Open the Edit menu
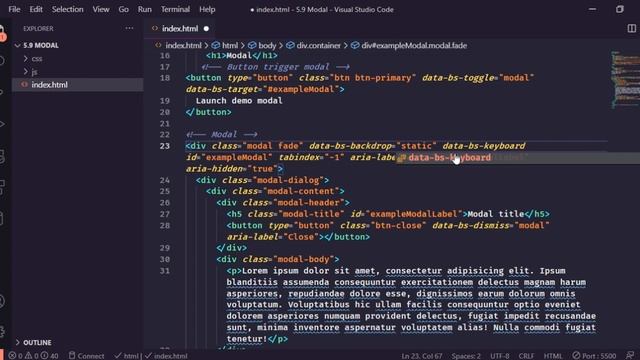This screenshot has width=640, height=360. point(36,9)
